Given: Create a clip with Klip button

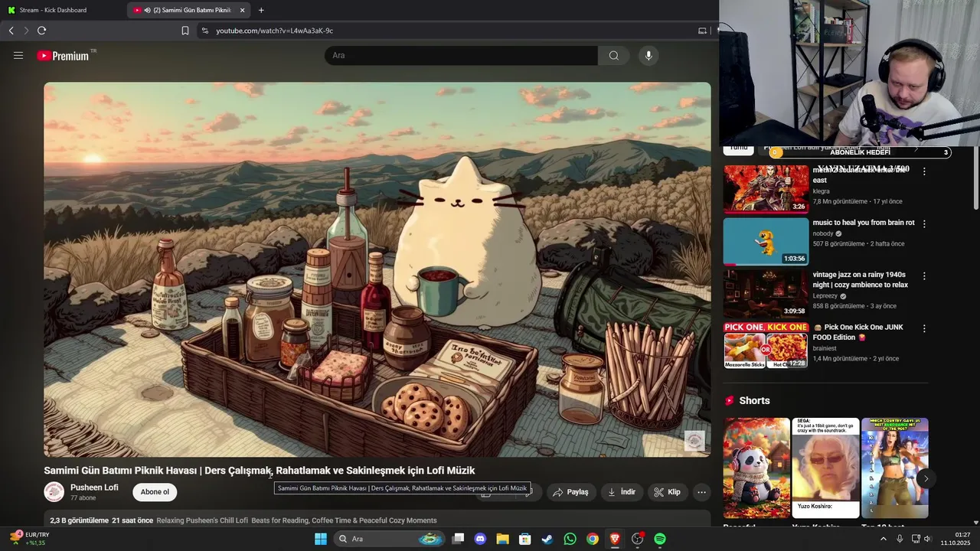Looking at the screenshot, I should pos(667,492).
